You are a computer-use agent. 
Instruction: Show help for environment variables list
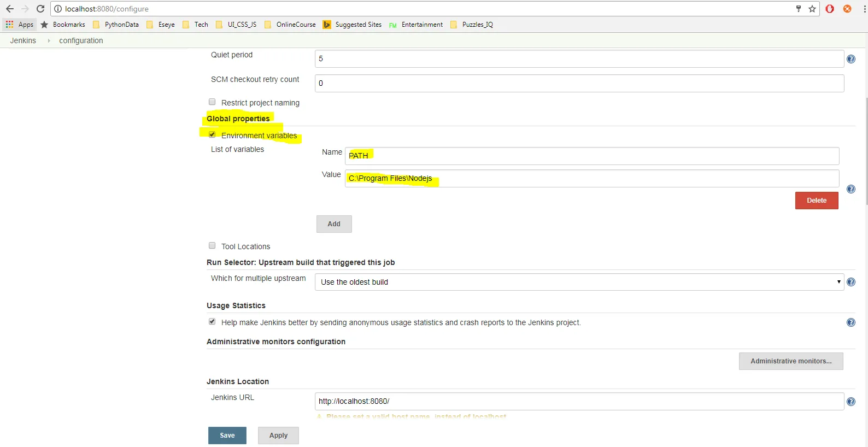pyautogui.click(x=851, y=189)
